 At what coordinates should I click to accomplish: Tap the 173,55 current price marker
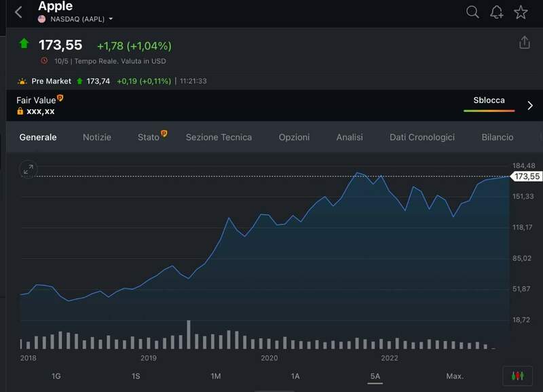(x=527, y=176)
